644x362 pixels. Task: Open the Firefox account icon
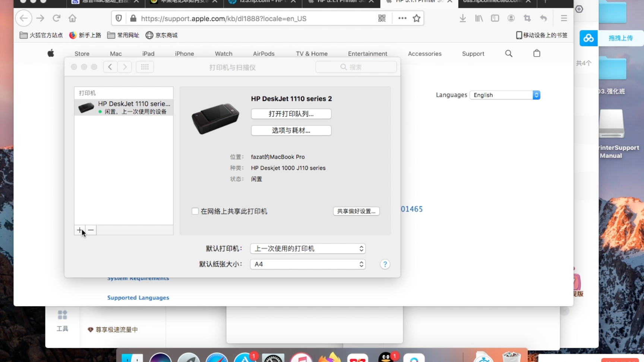point(511,18)
